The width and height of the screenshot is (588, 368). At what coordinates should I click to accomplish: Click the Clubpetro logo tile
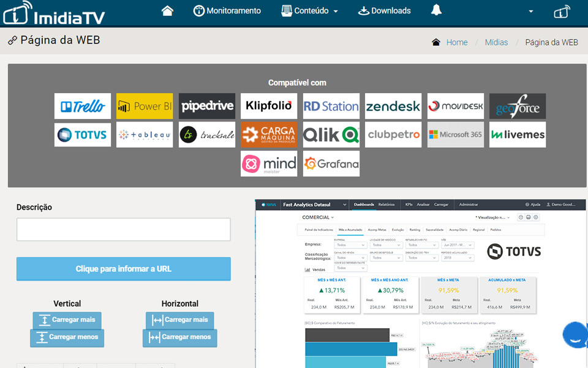[x=393, y=134]
